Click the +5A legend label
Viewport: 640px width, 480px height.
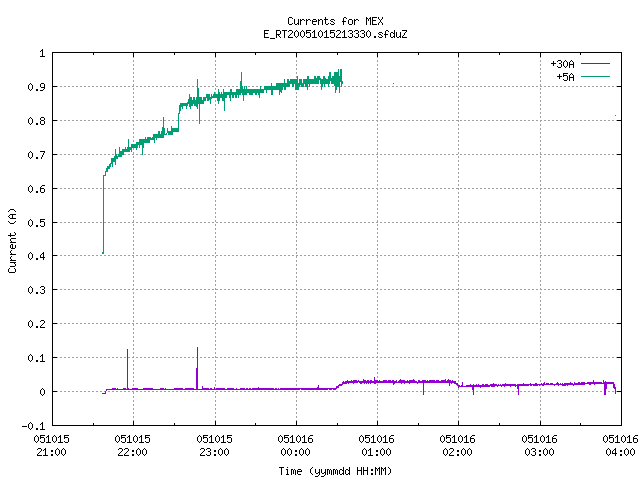pyautogui.click(x=565, y=77)
